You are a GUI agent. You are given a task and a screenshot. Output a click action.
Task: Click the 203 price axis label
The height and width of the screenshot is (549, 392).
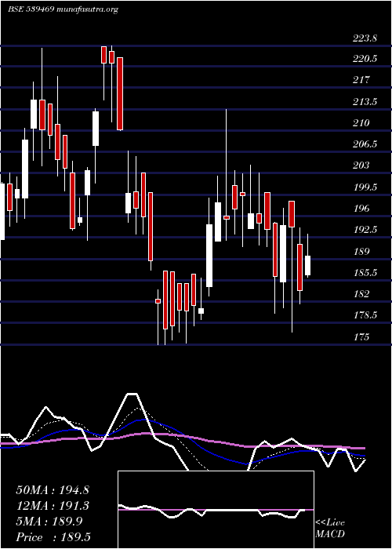coord(361,165)
